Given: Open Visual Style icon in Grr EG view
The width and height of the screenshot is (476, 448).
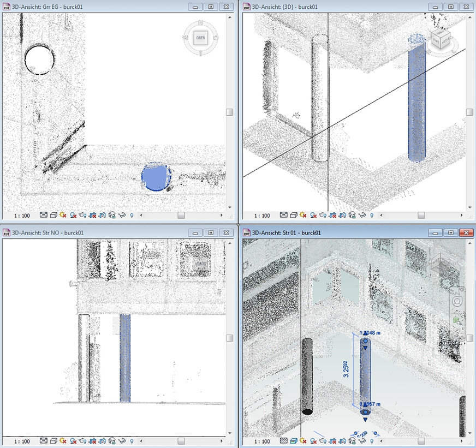Looking at the screenshot, I should tap(54, 215).
